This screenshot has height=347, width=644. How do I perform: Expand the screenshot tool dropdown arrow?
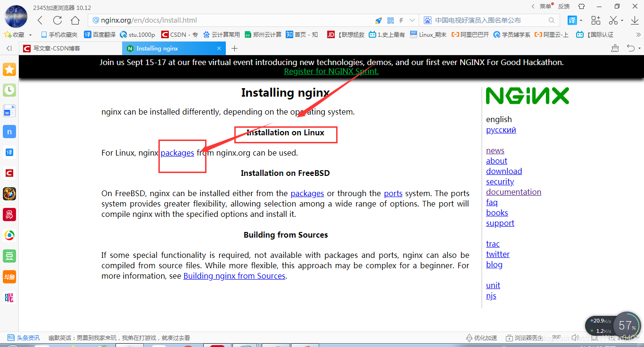pos(622,21)
